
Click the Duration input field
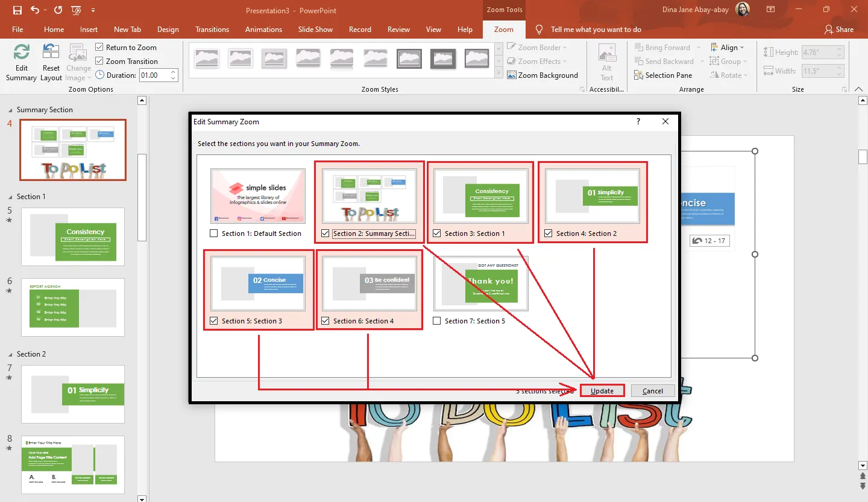click(x=154, y=75)
